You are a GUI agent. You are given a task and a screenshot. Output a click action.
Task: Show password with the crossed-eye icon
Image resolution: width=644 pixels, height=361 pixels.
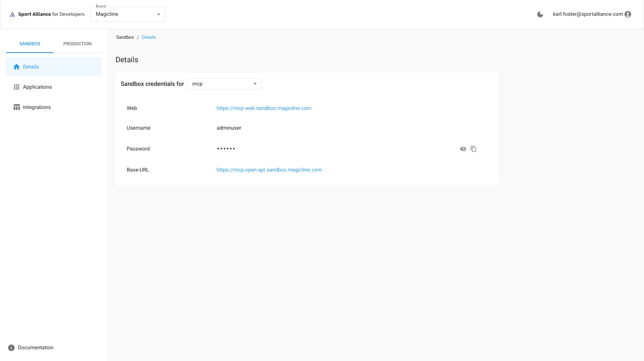tap(463, 149)
